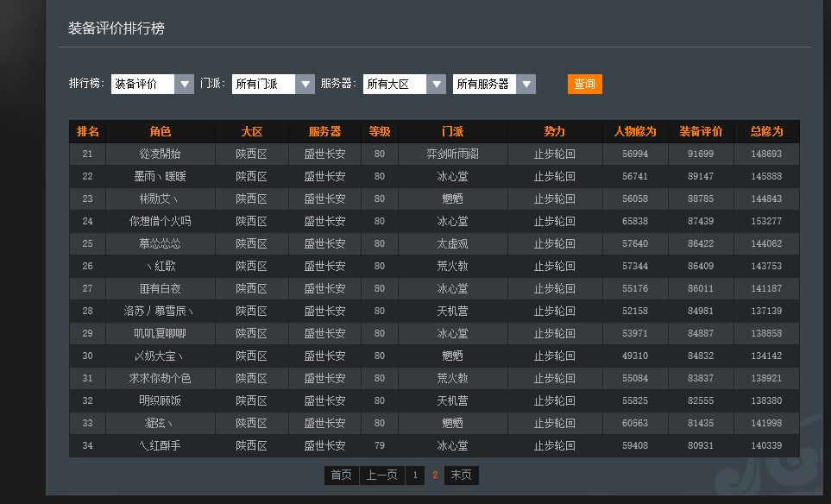Image resolution: width=831 pixels, height=504 pixels.
Task: Go to 末页 last page
Action: tap(461, 475)
